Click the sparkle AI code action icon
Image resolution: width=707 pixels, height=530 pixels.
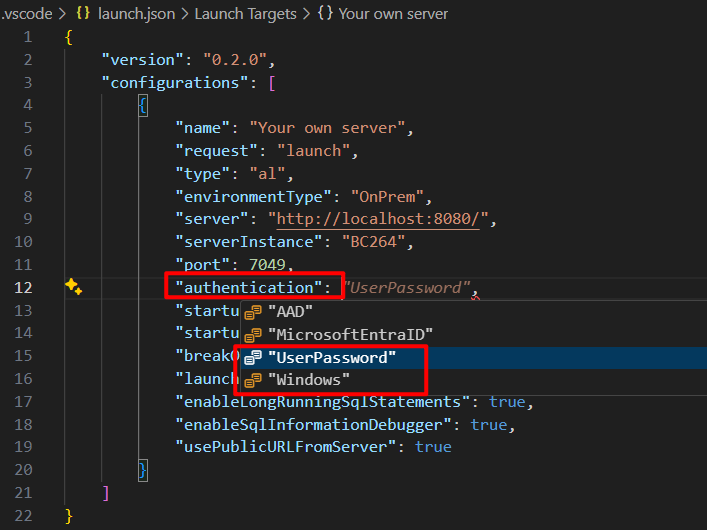click(73, 287)
